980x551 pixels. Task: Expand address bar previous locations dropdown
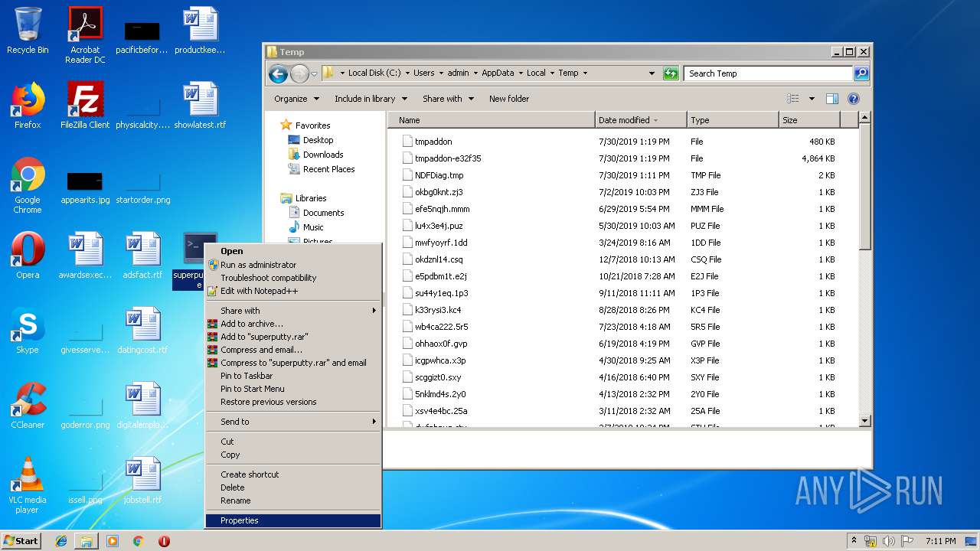coord(652,73)
